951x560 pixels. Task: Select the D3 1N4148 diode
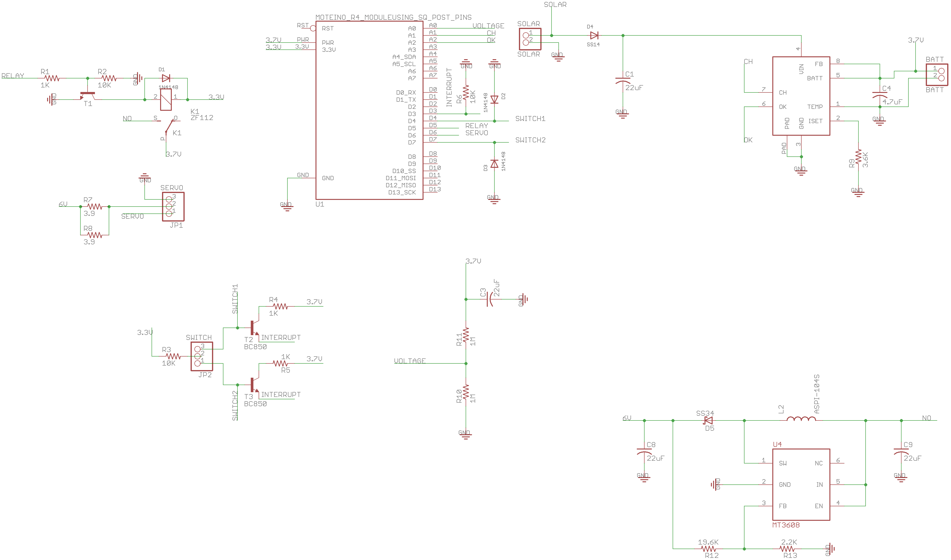[x=494, y=164]
